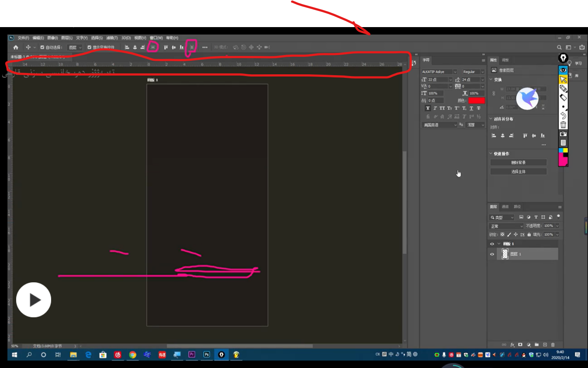Click the underline T icon in Character panel
The height and width of the screenshot is (368, 588).
click(471, 108)
